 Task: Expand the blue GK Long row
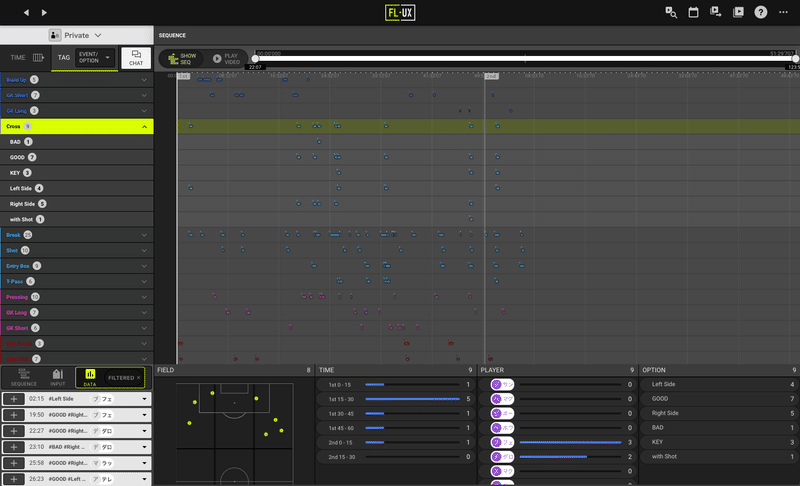(x=144, y=111)
